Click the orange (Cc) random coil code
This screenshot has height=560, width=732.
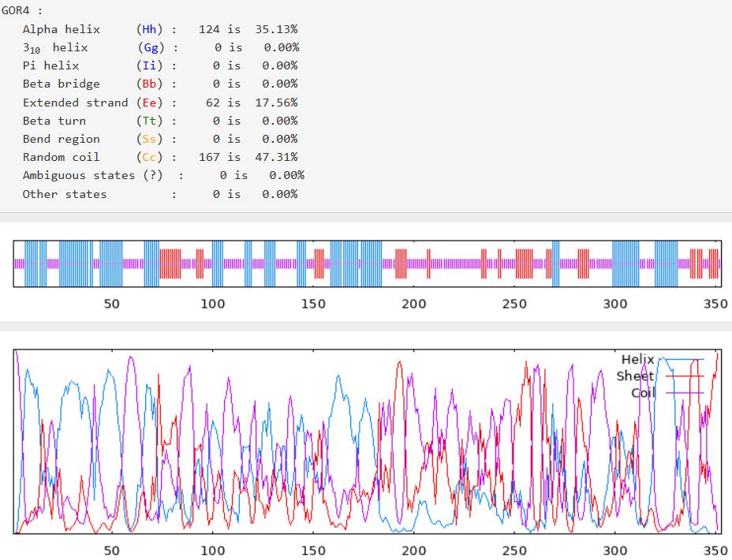pyautogui.click(x=149, y=157)
